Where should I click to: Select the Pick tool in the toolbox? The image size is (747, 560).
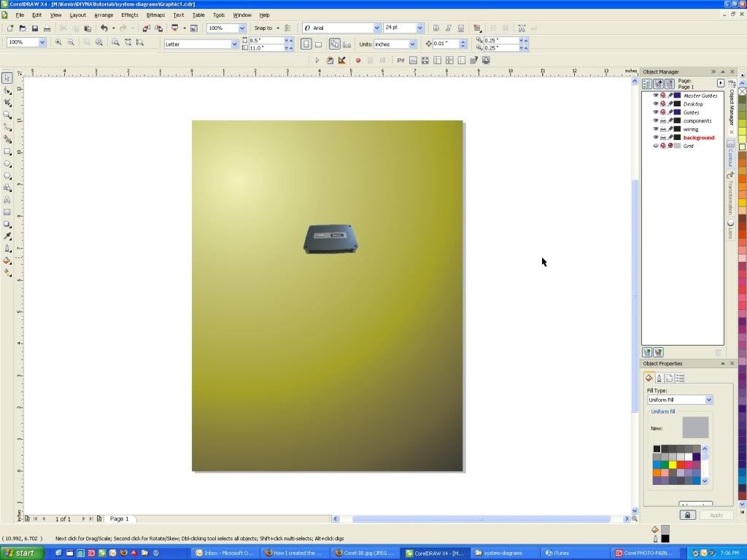(x=7, y=78)
